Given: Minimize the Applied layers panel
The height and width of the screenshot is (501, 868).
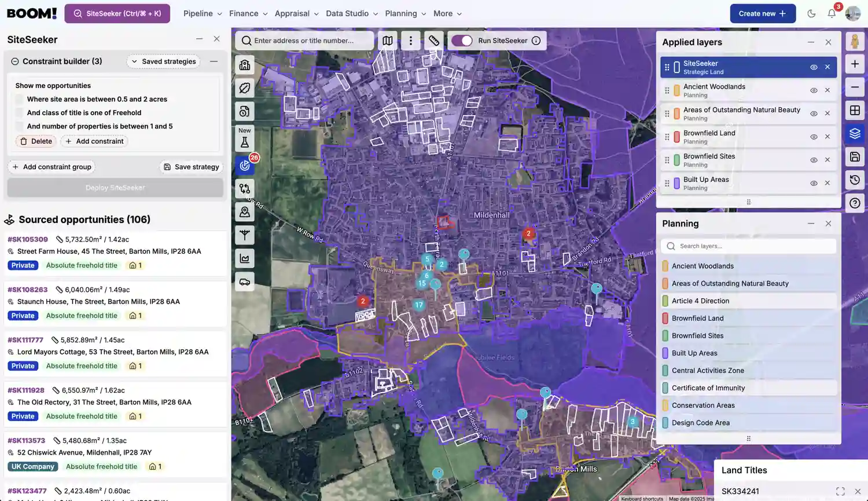Looking at the screenshot, I should [811, 42].
